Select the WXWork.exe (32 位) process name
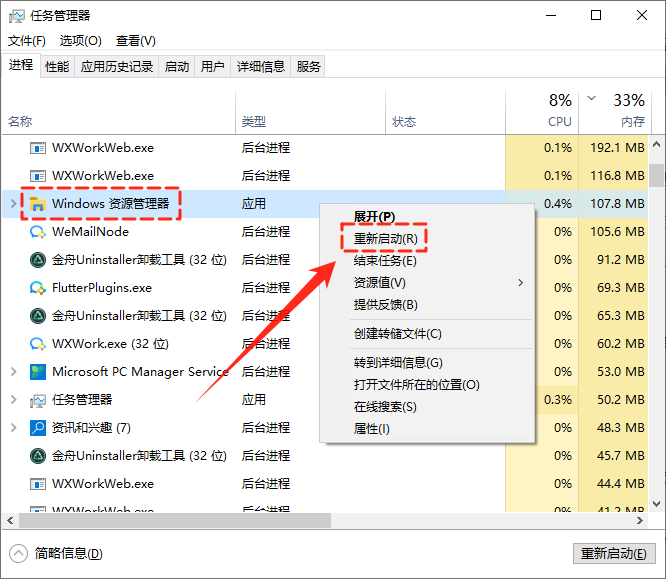This screenshot has height=579, width=666. tap(110, 344)
